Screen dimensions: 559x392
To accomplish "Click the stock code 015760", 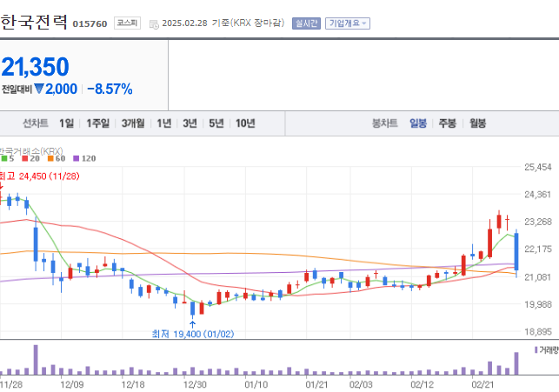I will pos(90,23).
